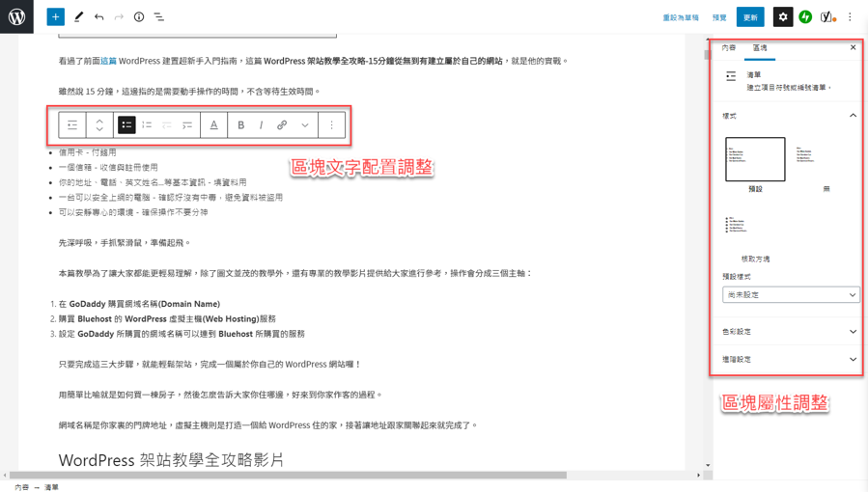Open the text color tool
This screenshot has width=868, height=492.
click(213, 125)
